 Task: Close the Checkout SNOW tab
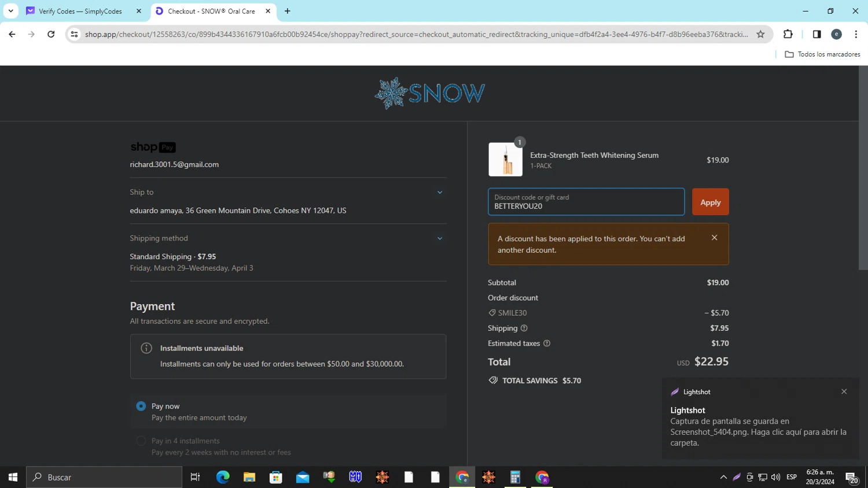coord(268,11)
